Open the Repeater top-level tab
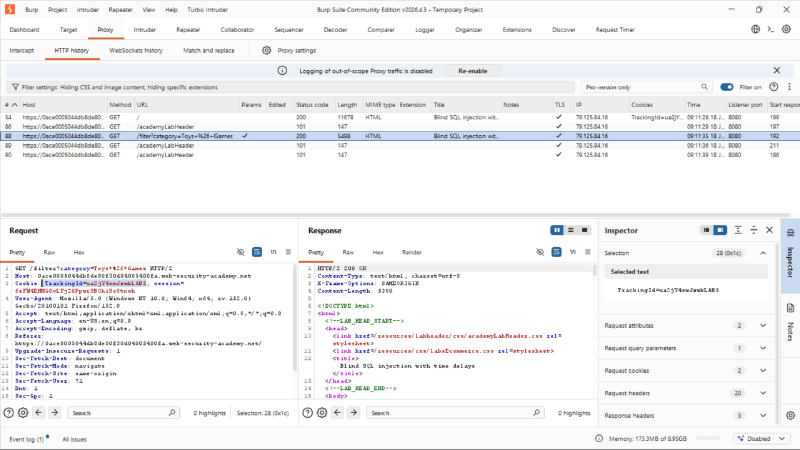Image resolution: width=800 pixels, height=450 pixels. click(188, 30)
